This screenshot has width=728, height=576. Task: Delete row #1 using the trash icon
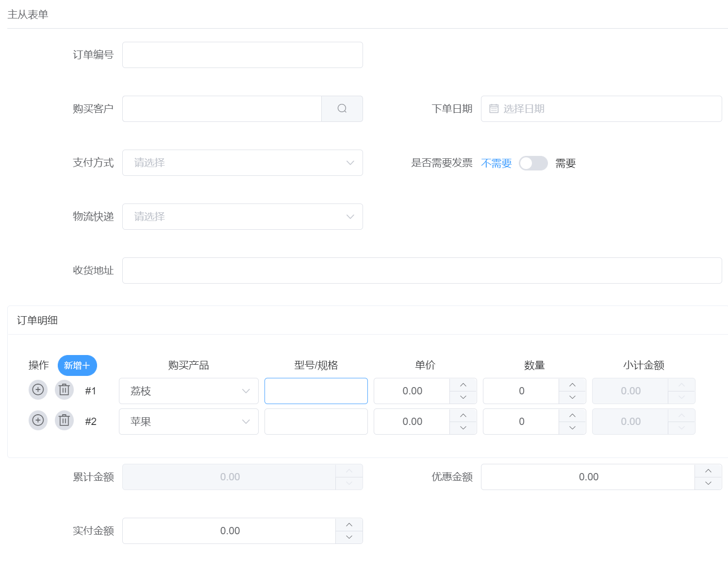[64, 390]
